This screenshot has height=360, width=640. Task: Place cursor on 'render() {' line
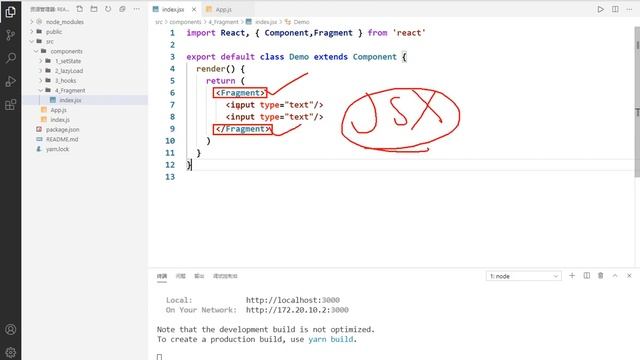point(220,69)
